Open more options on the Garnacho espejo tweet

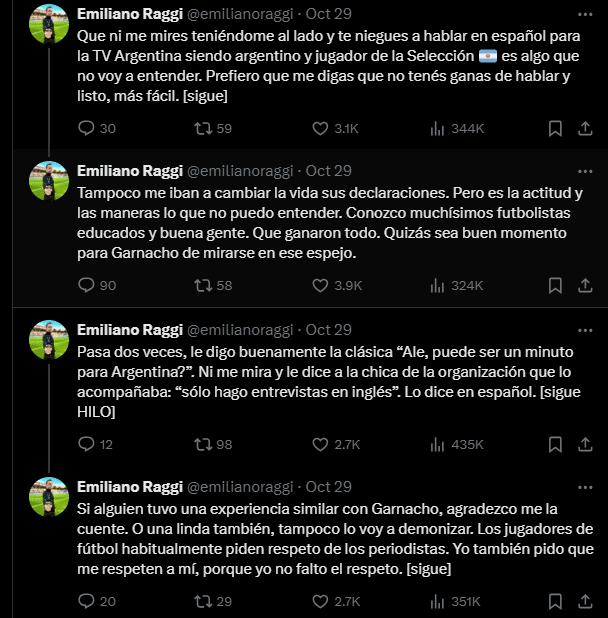[584, 171]
